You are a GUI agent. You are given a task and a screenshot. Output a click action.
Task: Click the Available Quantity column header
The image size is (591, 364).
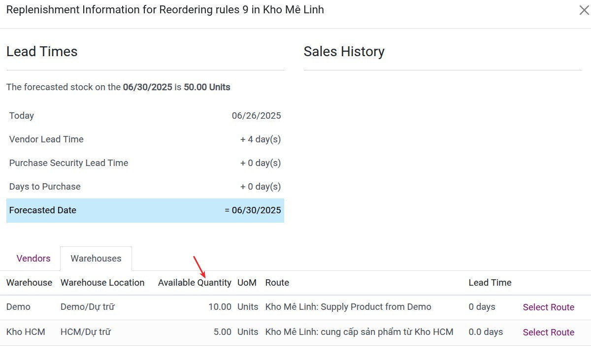pyautogui.click(x=195, y=283)
